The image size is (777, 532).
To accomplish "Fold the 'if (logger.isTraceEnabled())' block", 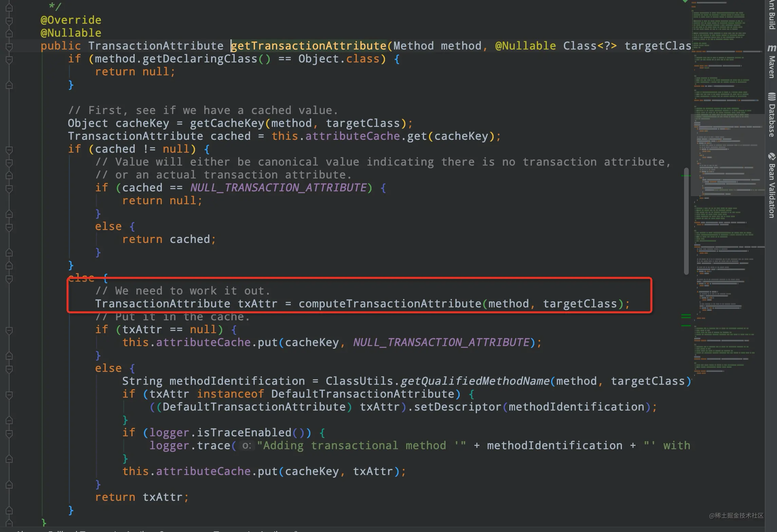I will 9,433.
